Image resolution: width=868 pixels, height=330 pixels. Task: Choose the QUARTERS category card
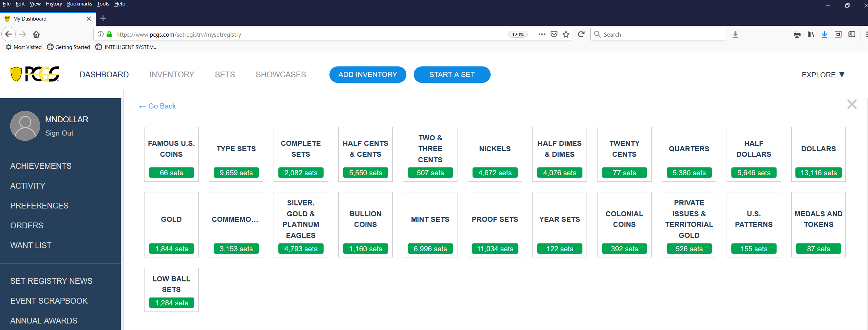[689, 154]
